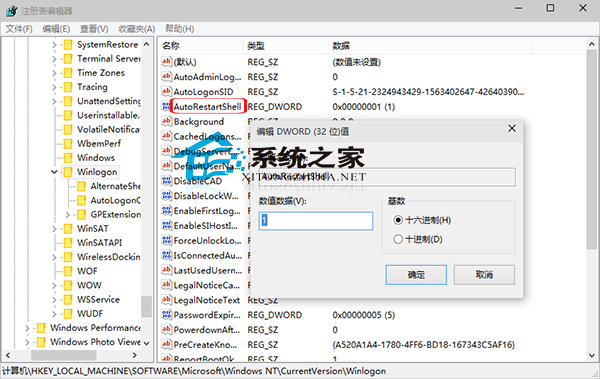Expand the WirelessDockin tree node

click(x=54, y=257)
